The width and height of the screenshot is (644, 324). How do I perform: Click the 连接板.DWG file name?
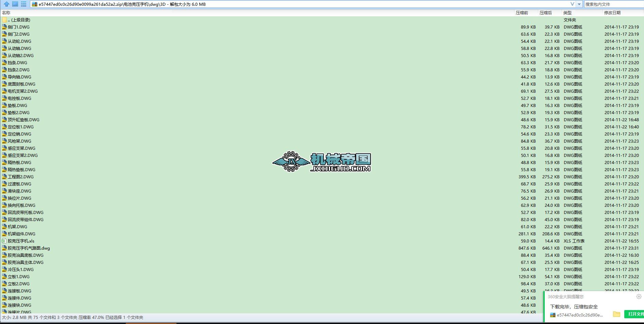(19, 291)
